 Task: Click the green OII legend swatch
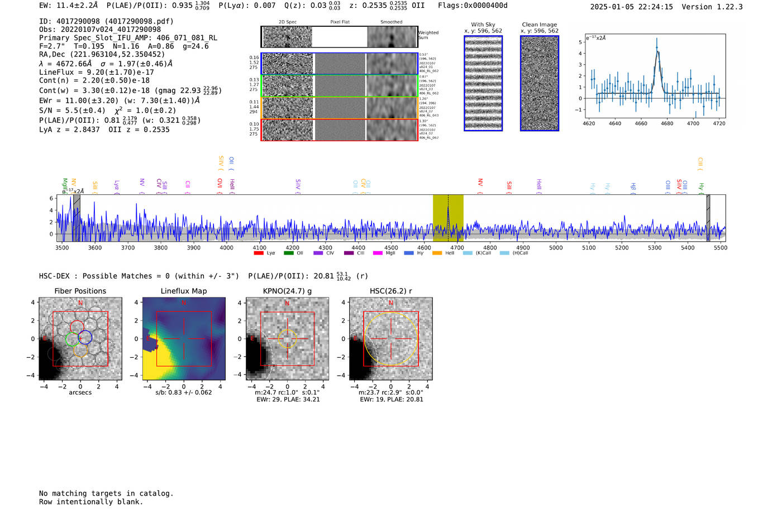[x=289, y=253]
